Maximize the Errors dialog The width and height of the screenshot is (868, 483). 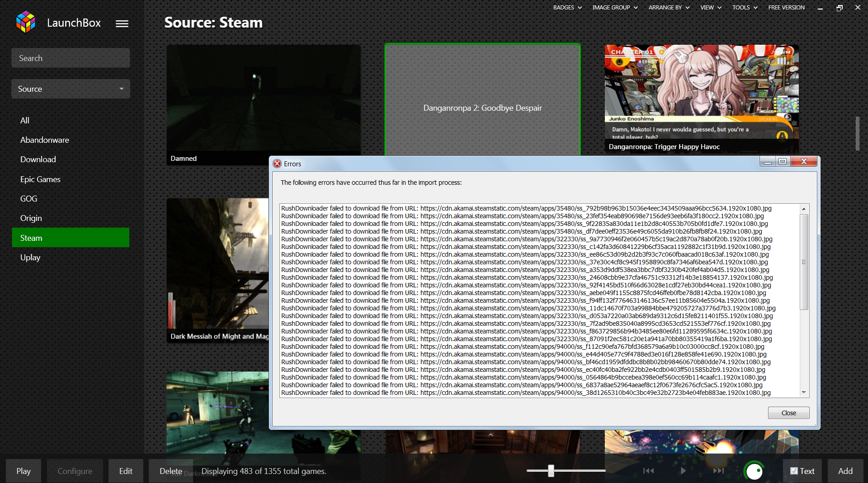click(x=783, y=161)
